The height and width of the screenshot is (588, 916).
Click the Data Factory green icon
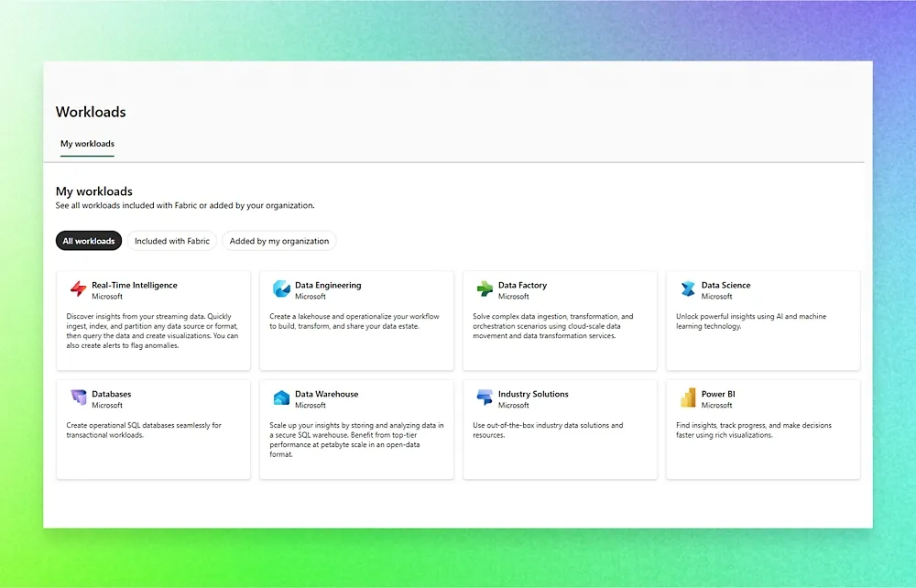click(485, 289)
